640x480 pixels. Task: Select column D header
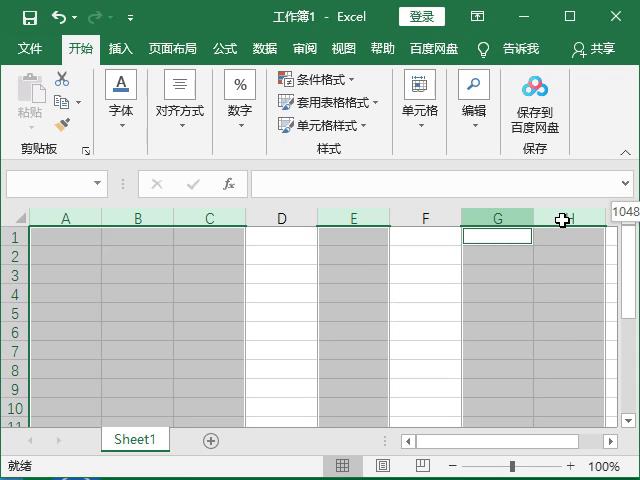pyautogui.click(x=282, y=218)
